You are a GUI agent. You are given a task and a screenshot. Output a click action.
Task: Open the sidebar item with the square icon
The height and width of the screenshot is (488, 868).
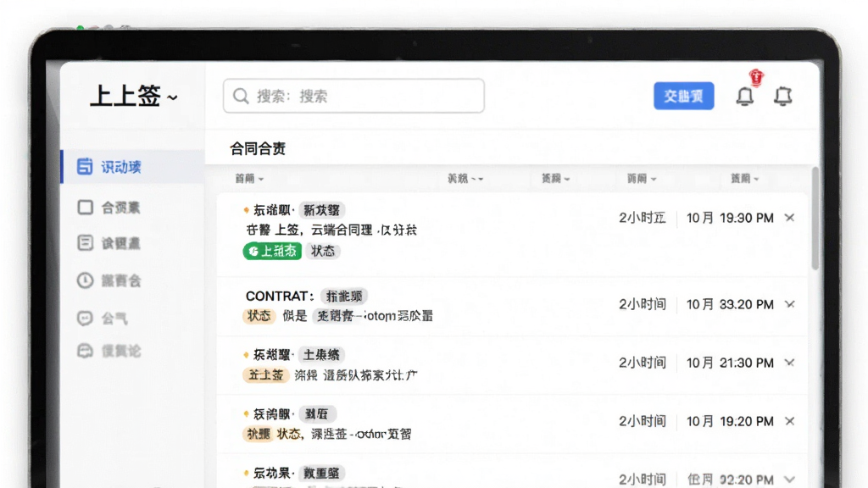[108, 208]
